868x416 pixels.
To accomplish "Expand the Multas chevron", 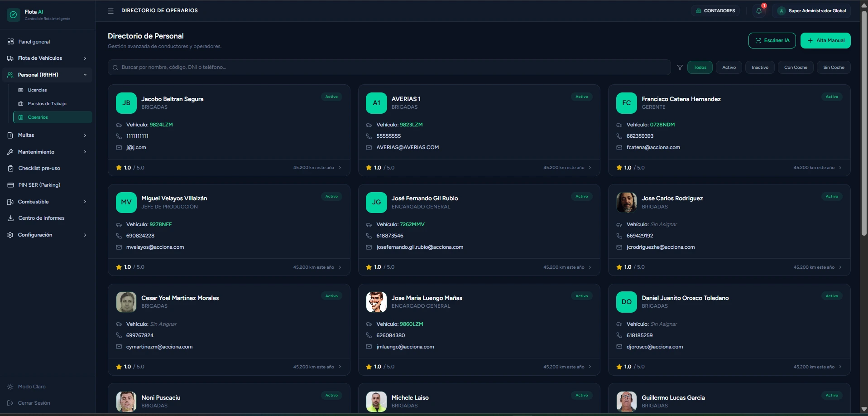I will click(x=85, y=135).
